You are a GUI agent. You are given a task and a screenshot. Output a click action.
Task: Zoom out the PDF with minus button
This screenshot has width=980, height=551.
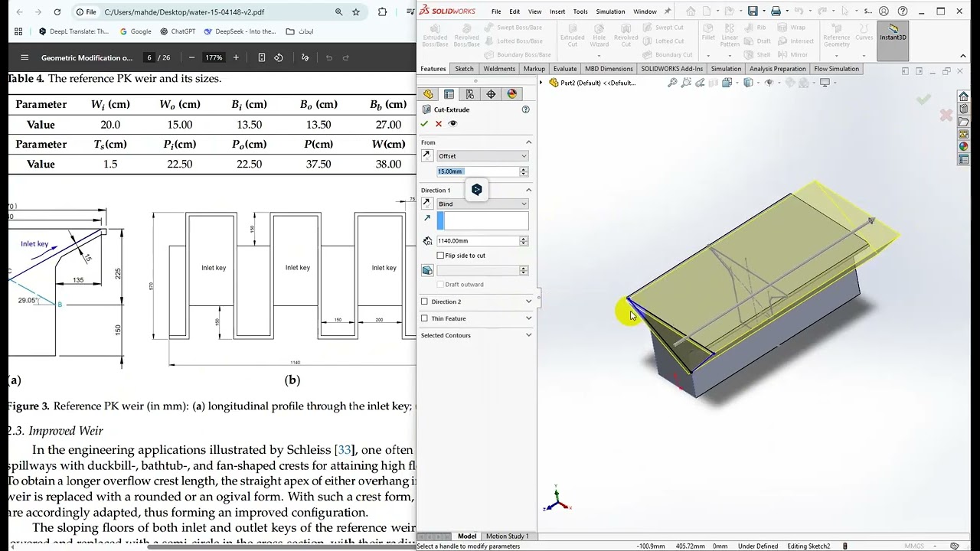[x=191, y=57]
